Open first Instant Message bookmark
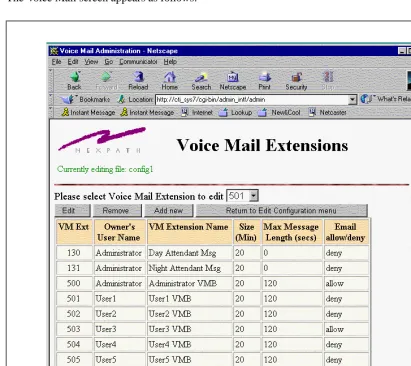 89,113
